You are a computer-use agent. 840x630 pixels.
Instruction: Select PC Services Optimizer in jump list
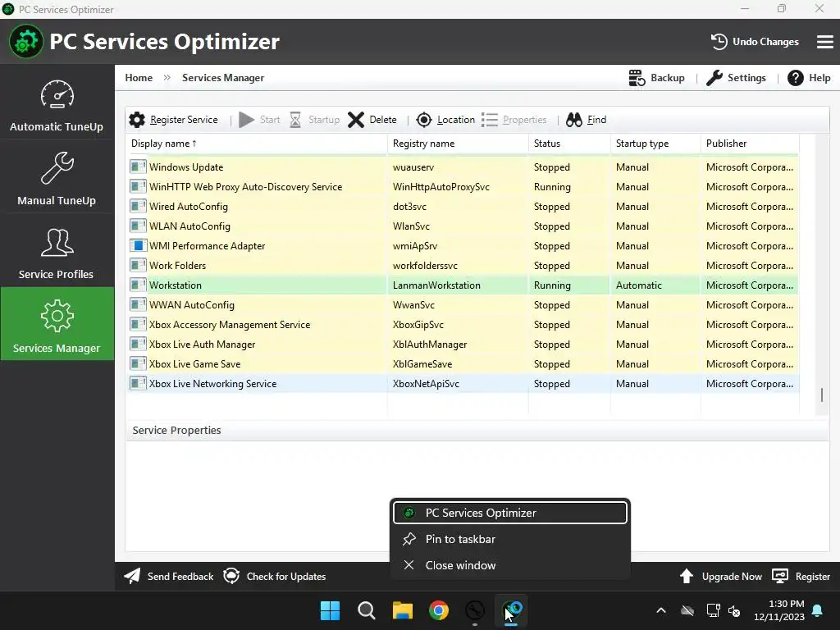[x=510, y=513]
